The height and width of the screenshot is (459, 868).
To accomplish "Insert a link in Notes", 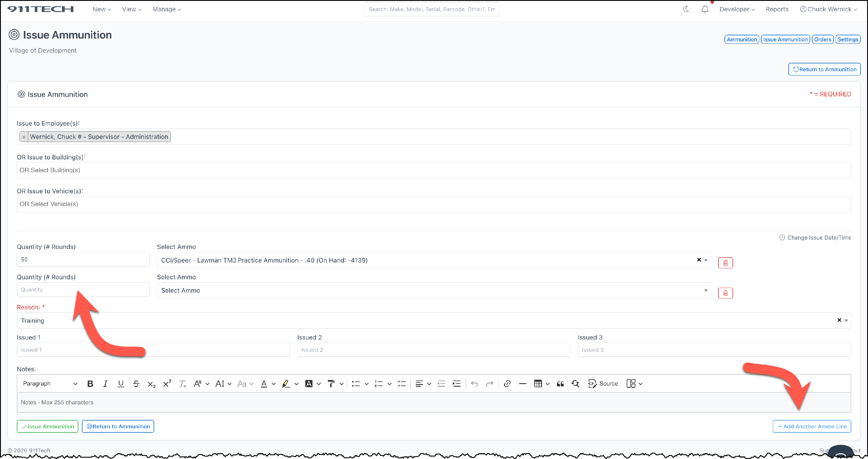I will pos(507,383).
